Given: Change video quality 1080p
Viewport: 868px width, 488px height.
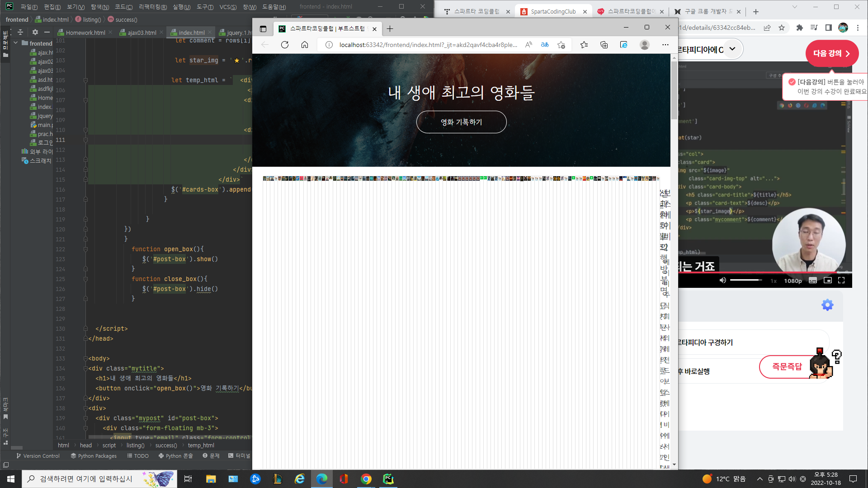Looking at the screenshot, I should (x=793, y=281).
